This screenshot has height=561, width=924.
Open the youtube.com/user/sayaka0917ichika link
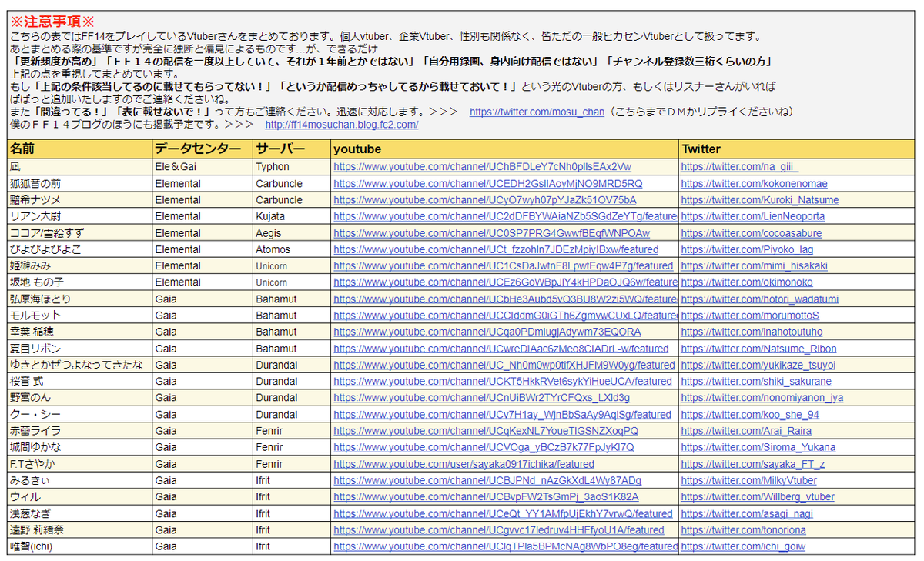pyautogui.click(x=464, y=464)
